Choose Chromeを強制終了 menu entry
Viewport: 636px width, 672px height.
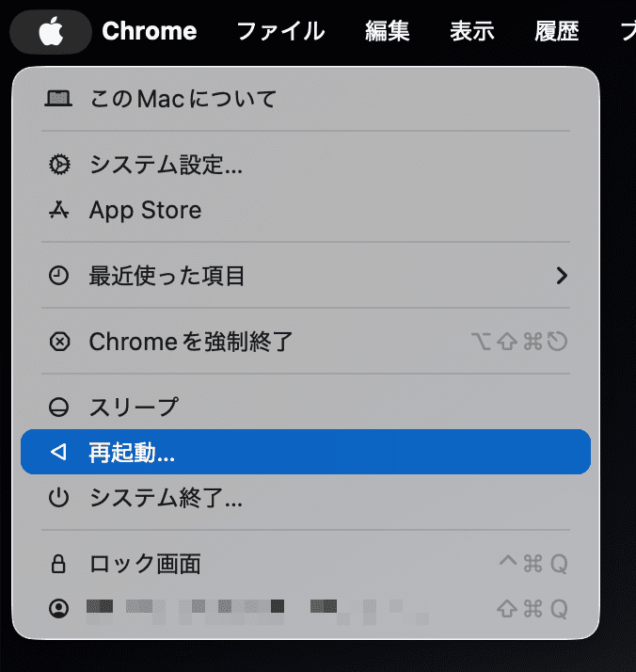point(306,342)
